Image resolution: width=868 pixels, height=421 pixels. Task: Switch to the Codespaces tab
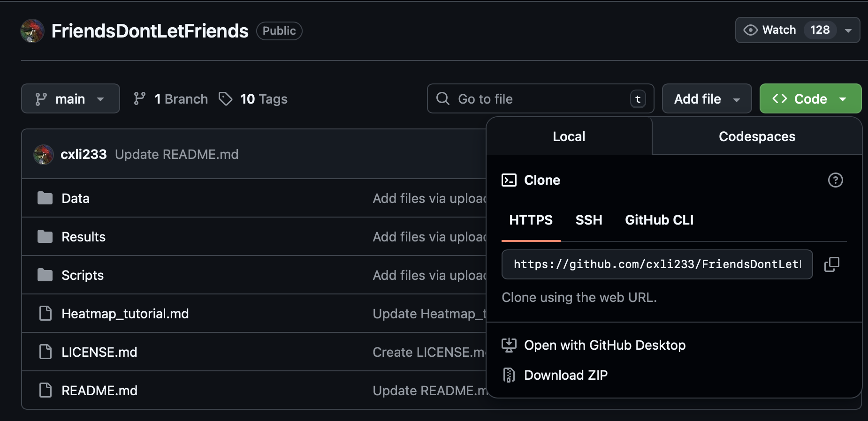[757, 136]
